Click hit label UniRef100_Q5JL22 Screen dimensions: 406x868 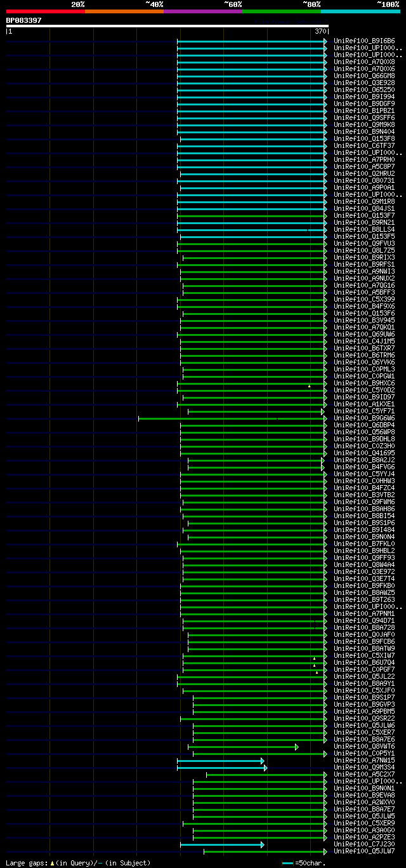[x=364, y=677]
